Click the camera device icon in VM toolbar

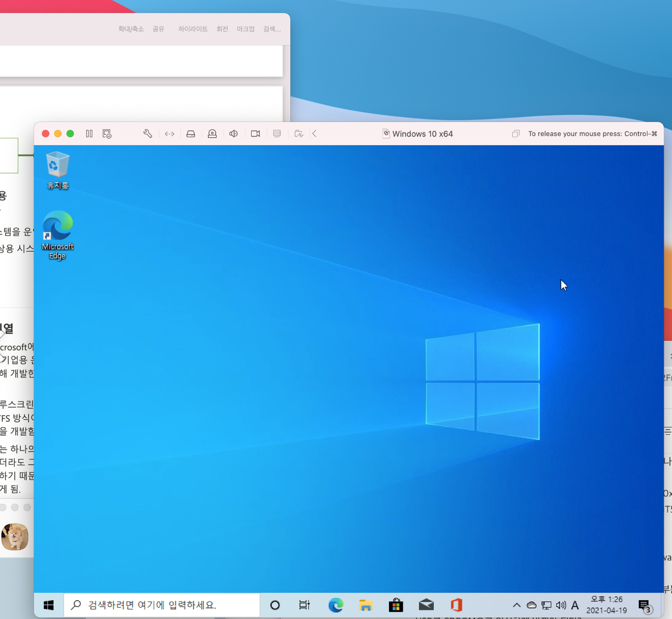click(x=255, y=134)
